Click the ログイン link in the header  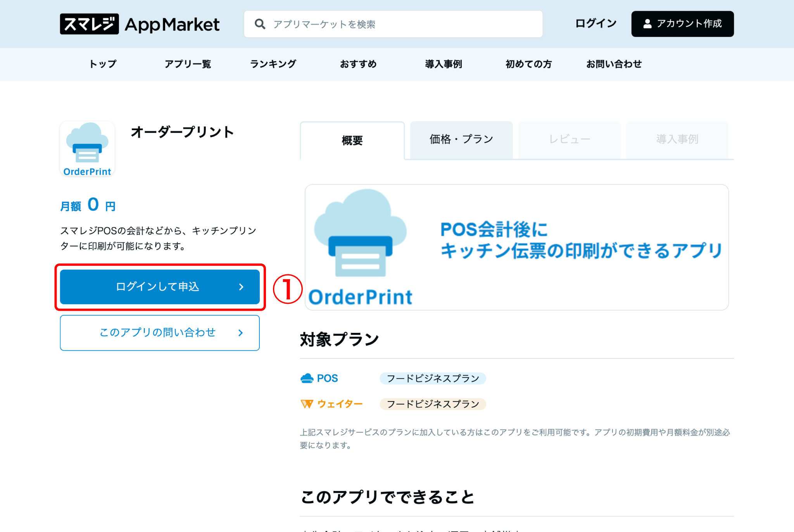click(x=595, y=23)
